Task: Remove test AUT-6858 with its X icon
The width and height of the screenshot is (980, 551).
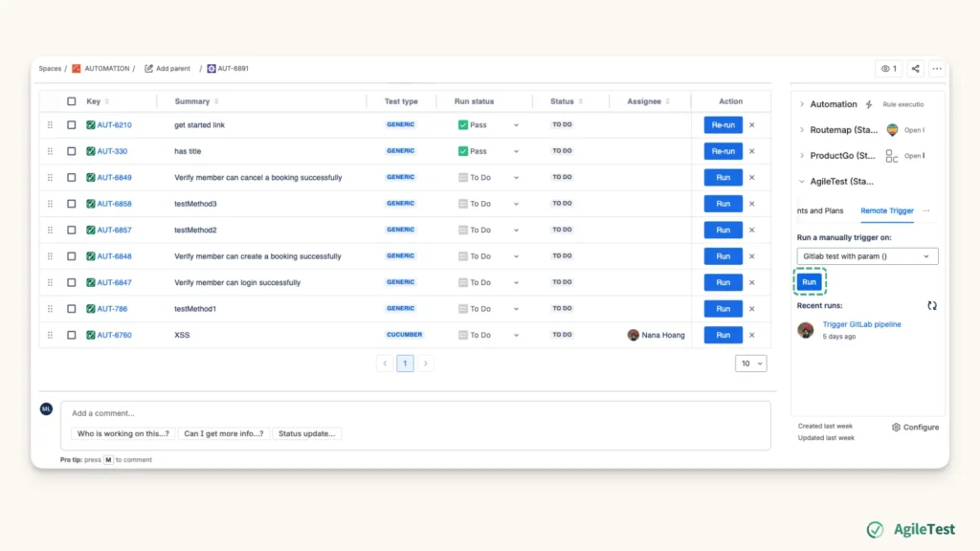Action: coord(752,204)
